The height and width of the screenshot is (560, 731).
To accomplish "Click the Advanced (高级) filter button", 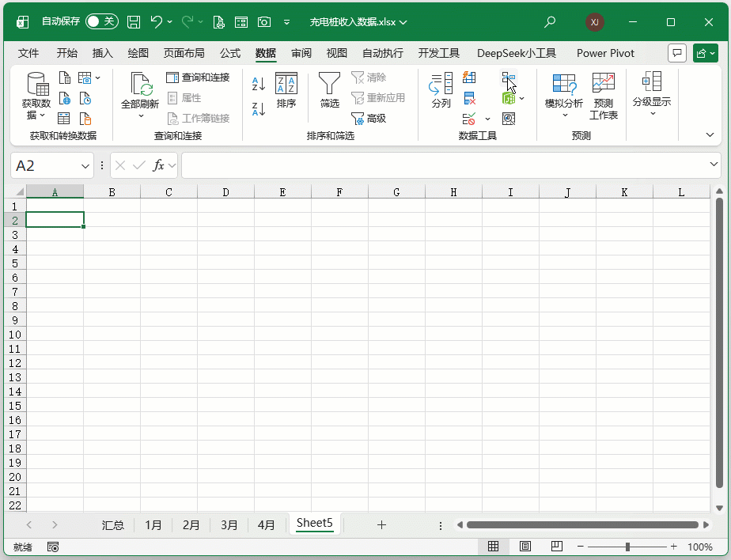I will 369,119.
